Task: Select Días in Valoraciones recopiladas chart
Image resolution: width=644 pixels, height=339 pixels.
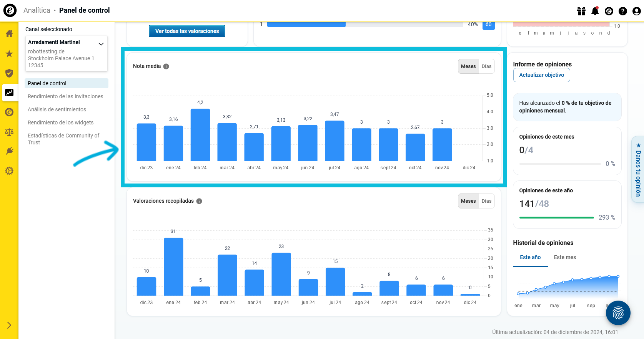Action: (x=487, y=201)
